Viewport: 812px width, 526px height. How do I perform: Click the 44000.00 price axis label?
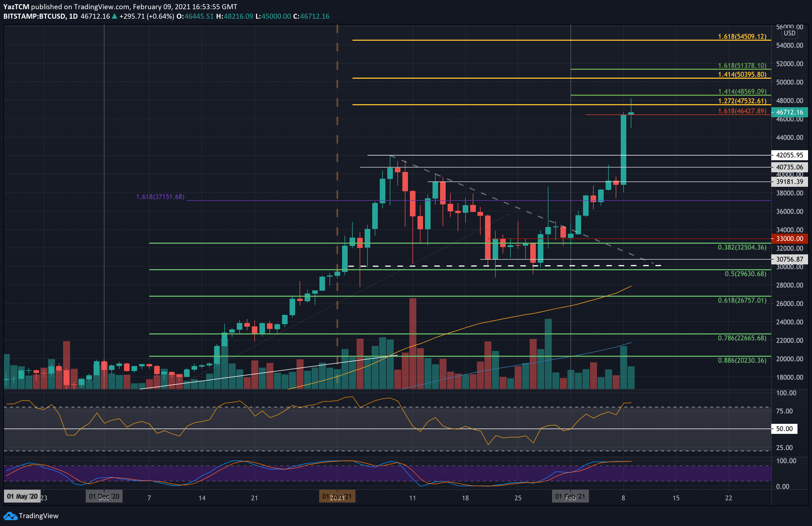[789, 137]
